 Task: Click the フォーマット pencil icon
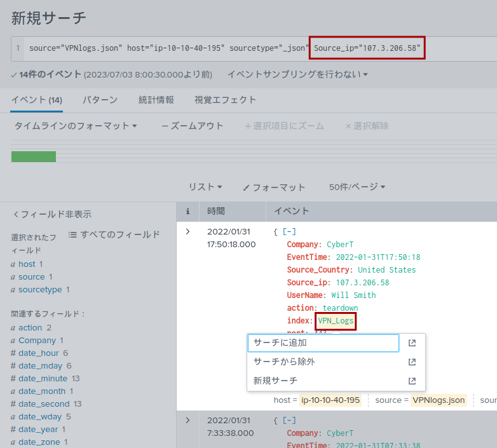coord(247,187)
